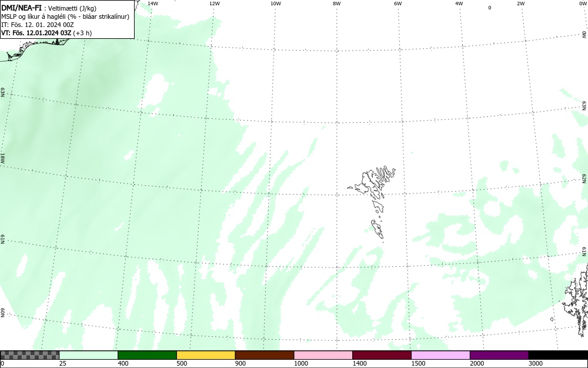Click the 2W longitude label

(520, 4)
